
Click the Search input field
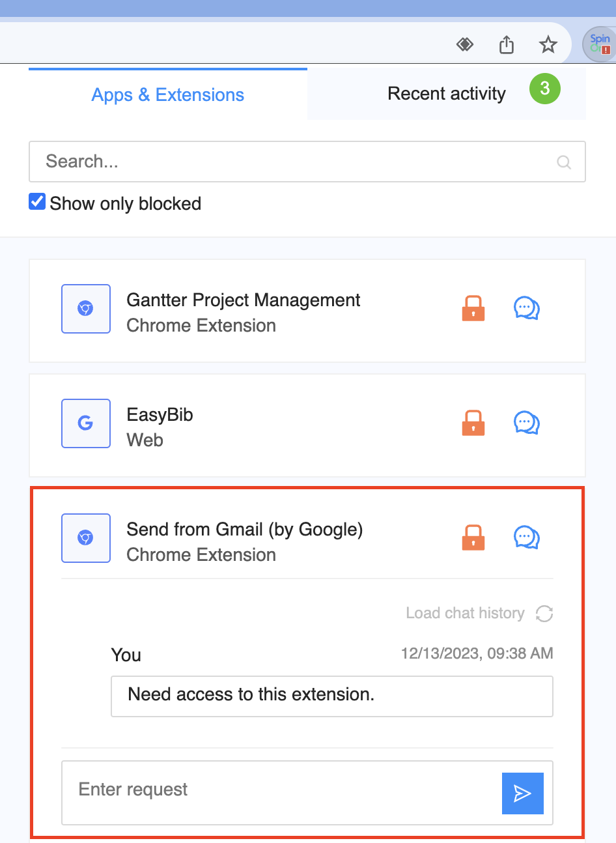(x=293, y=162)
